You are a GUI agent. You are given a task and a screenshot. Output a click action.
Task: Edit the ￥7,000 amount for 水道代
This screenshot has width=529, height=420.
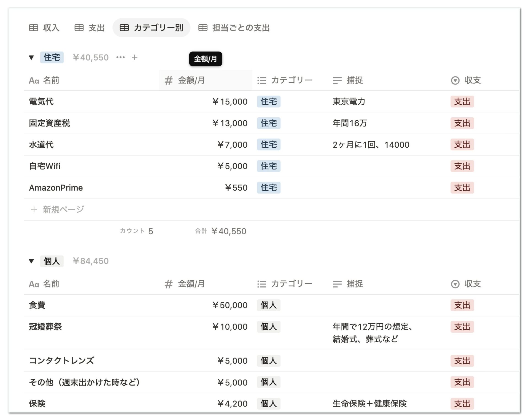tap(232, 145)
